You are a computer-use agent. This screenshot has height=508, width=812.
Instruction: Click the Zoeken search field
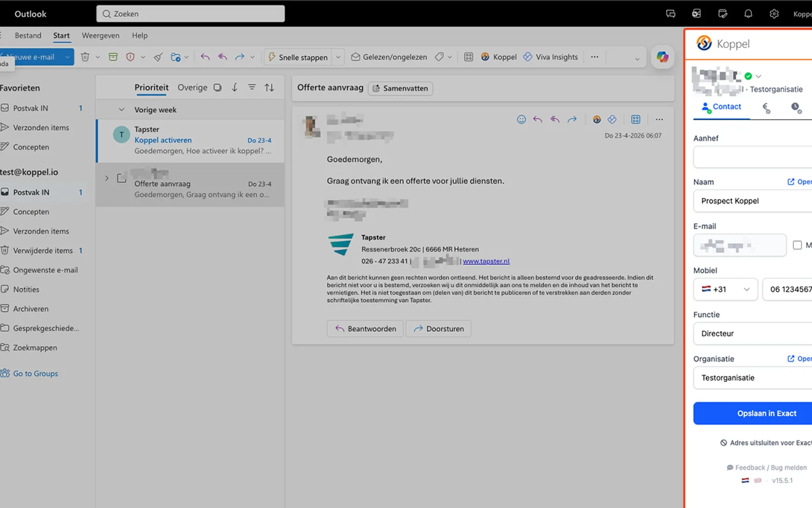point(190,14)
